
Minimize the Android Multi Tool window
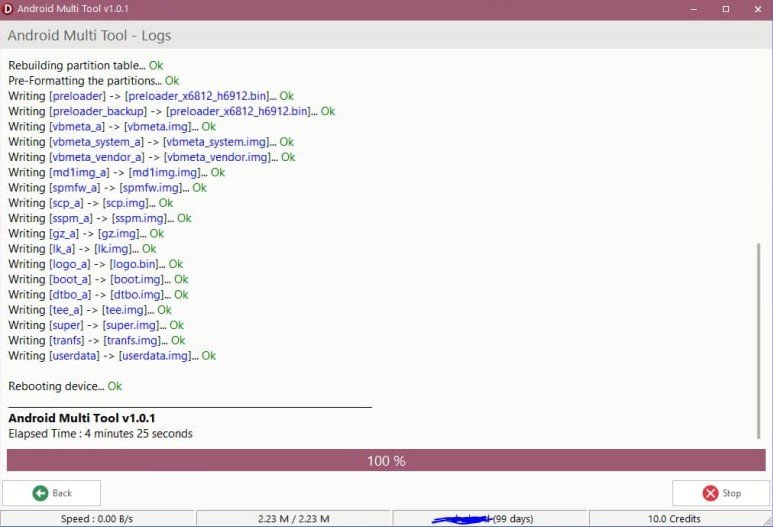[x=693, y=8]
